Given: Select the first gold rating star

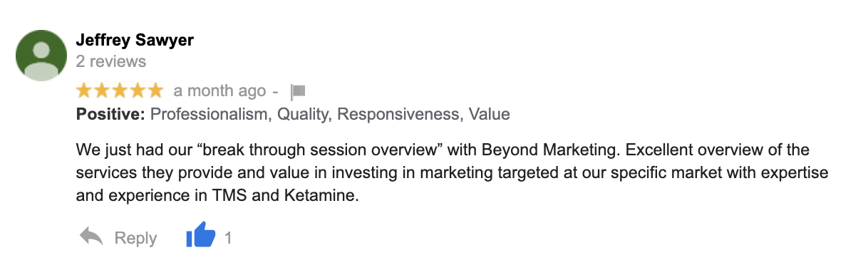Looking at the screenshot, I should point(85,90).
